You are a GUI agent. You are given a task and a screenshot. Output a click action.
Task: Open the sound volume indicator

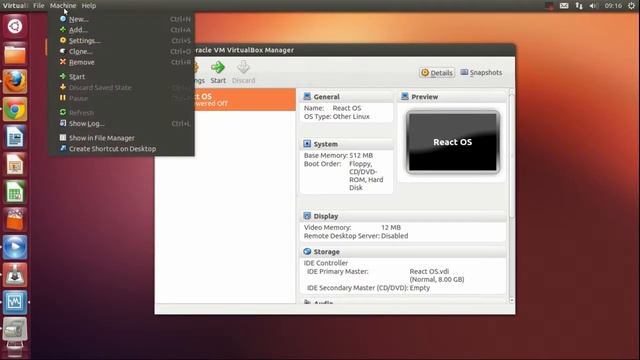593,6
